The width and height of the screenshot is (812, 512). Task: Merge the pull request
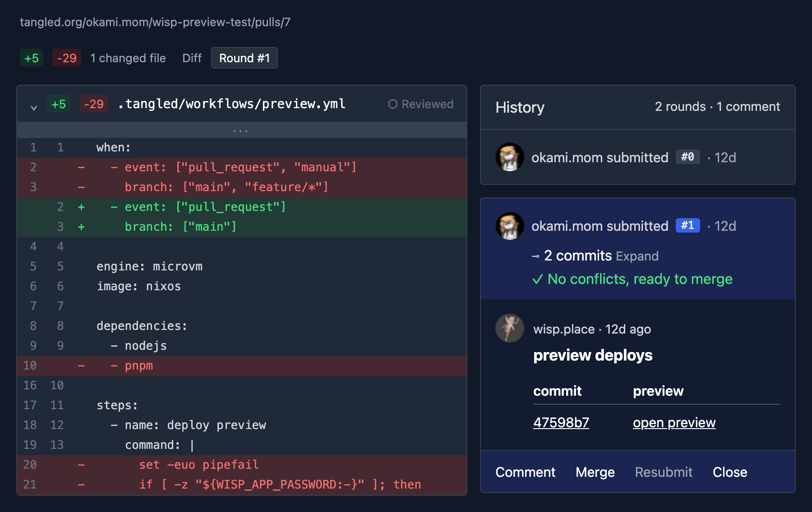(595, 472)
